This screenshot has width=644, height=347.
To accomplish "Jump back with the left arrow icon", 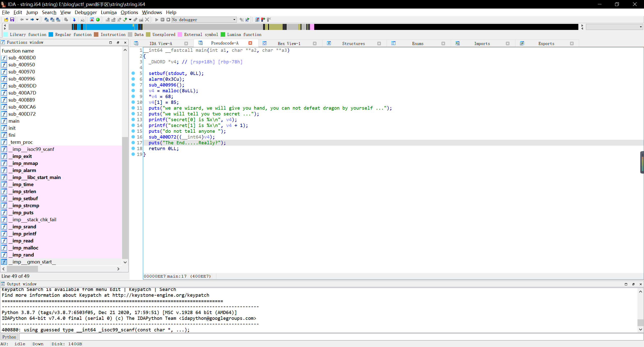I will click(22, 20).
